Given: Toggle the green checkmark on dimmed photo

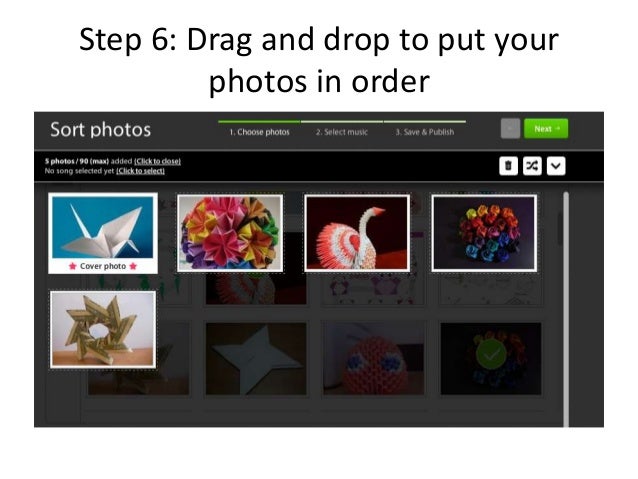Looking at the screenshot, I should point(491,355).
